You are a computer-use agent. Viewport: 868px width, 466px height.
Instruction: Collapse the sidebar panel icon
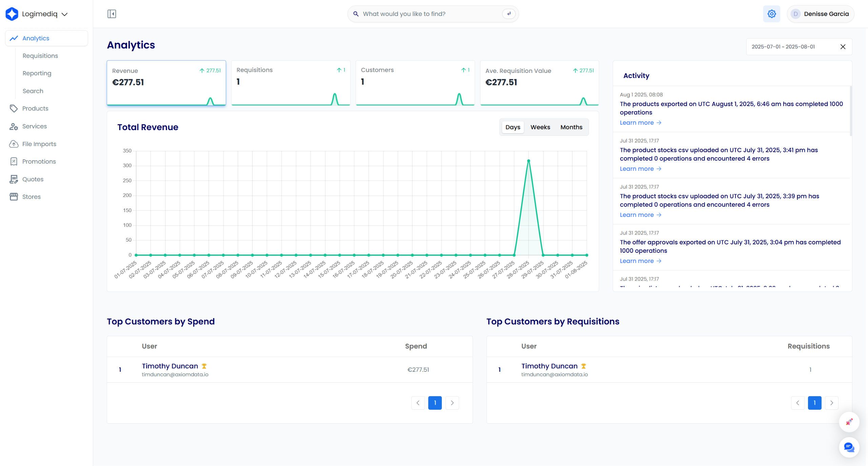112,14
